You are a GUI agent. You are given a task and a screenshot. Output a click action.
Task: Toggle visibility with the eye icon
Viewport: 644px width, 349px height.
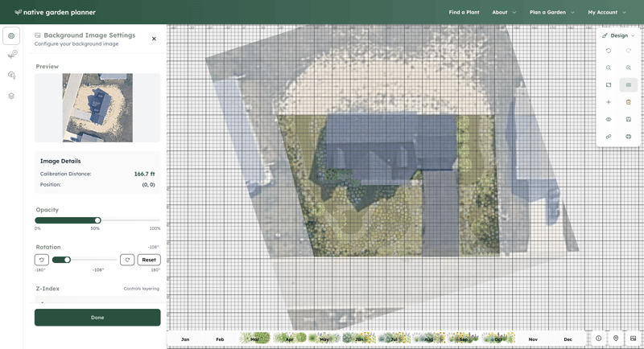609,119
